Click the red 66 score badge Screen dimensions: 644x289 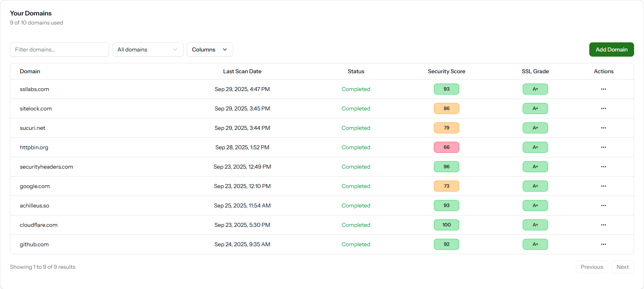(446, 147)
